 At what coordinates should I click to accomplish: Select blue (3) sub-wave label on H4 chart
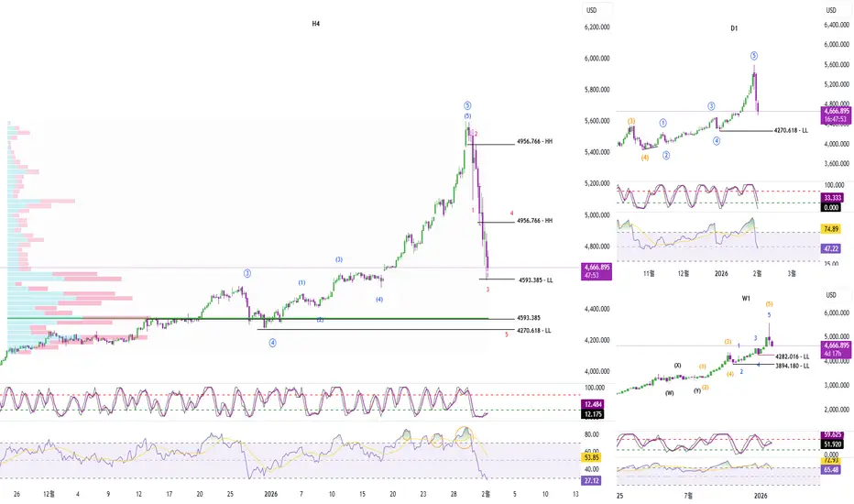pyautogui.click(x=339, y=260)
